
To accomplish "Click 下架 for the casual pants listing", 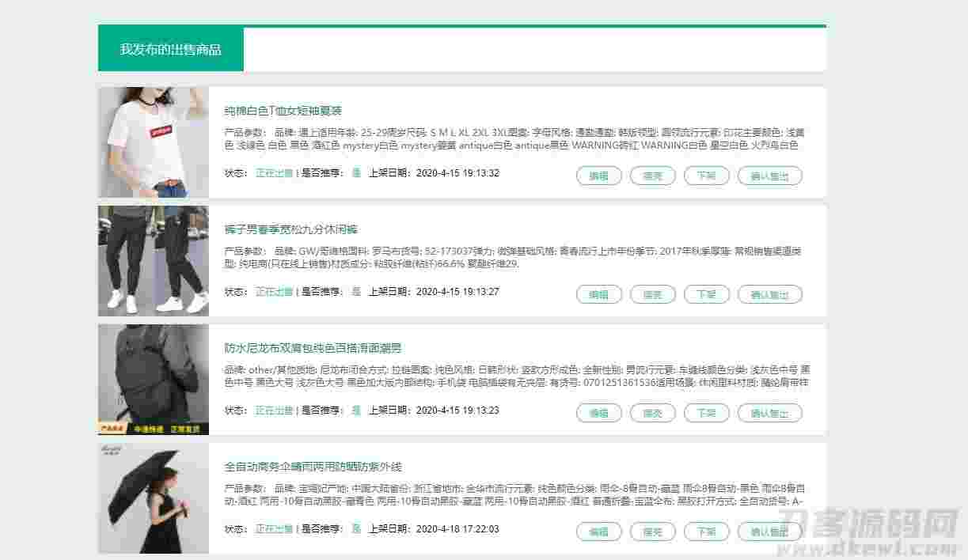I will (706, 294).
